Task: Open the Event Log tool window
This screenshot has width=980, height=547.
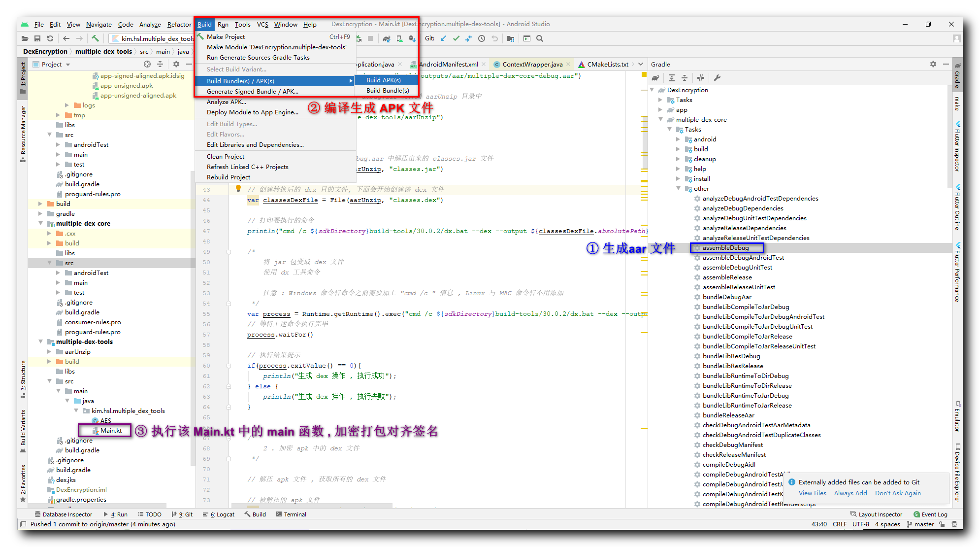Action: (x=930, y=514)
